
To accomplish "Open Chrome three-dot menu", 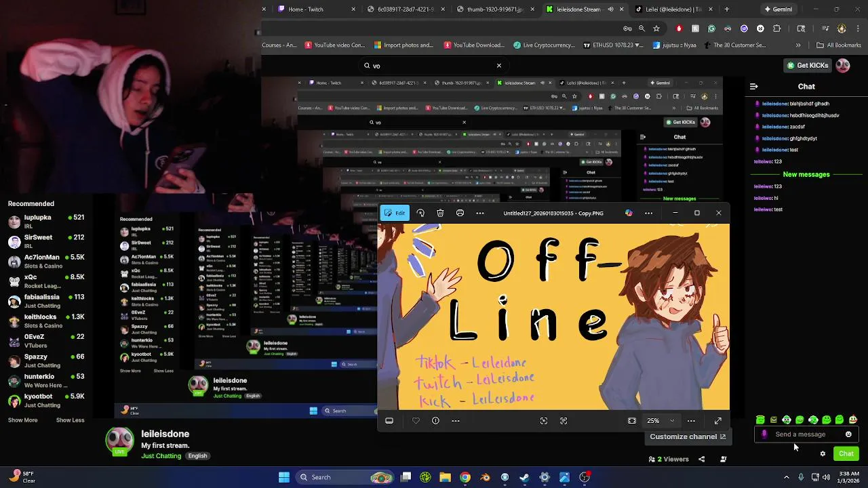I will pyautogui.click(x=858, y=28).
